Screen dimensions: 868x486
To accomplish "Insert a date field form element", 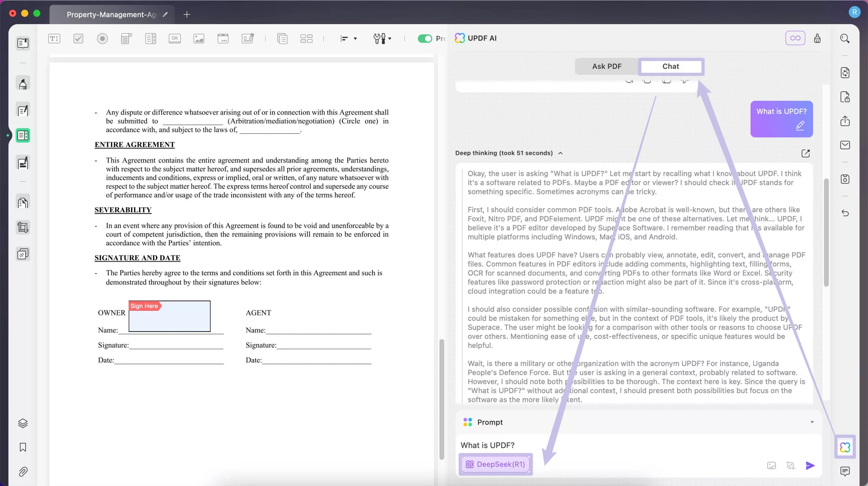I will click(223, 38).
